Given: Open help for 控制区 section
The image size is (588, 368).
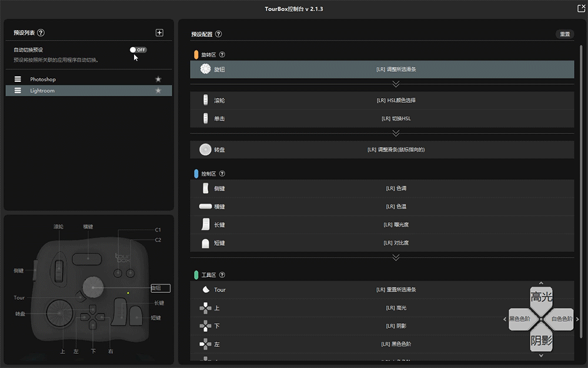Looking at the screenshot, I should (222, 173).
